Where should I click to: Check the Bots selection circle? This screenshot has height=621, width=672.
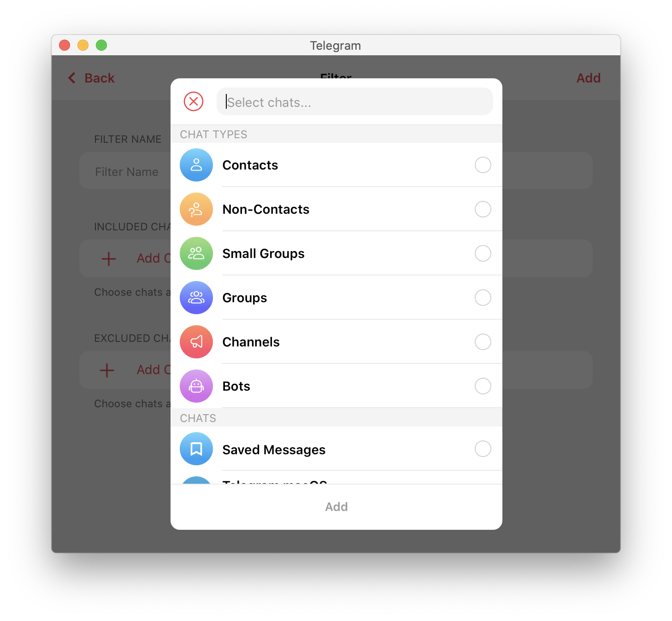pos(483,386)
